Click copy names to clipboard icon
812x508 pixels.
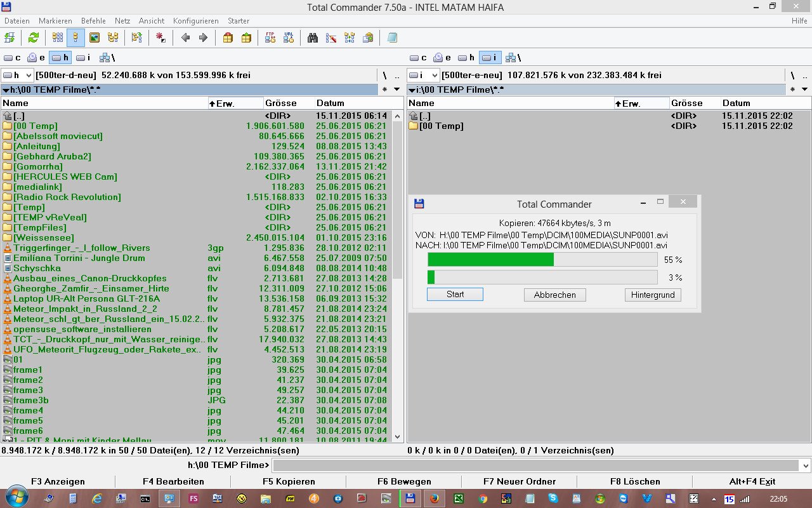pos(368,37)
